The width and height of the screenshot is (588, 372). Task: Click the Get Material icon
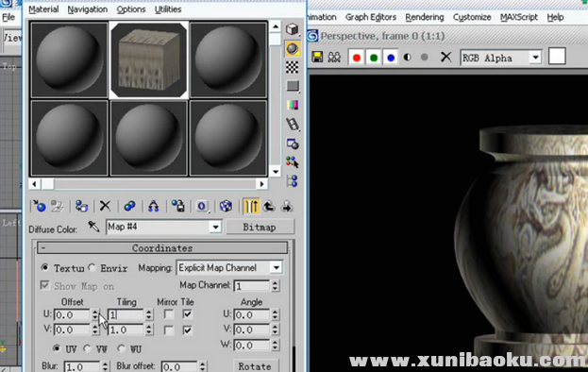[39, 206]
